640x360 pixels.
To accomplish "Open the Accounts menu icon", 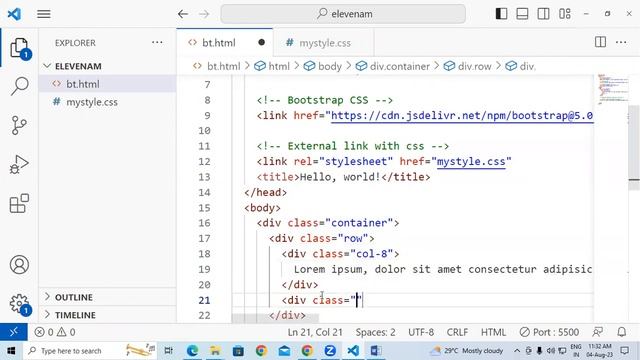I will coord(19,264).
